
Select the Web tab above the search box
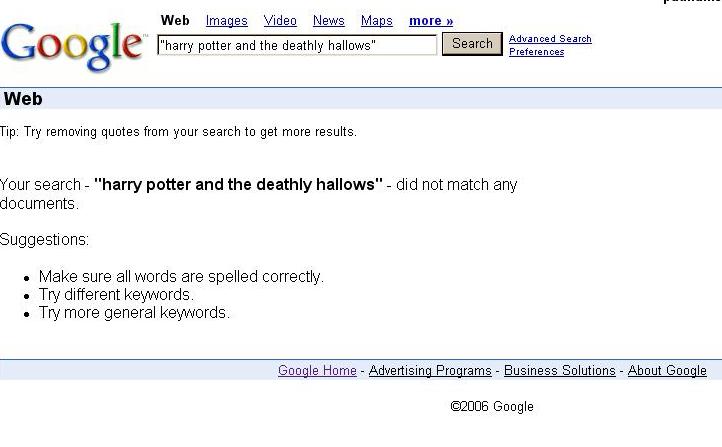[x=175, y=20]
